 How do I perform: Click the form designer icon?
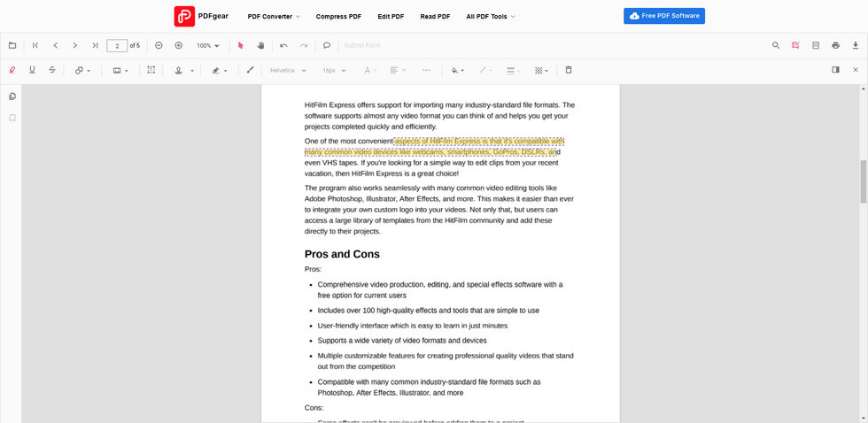click(816, 45)
